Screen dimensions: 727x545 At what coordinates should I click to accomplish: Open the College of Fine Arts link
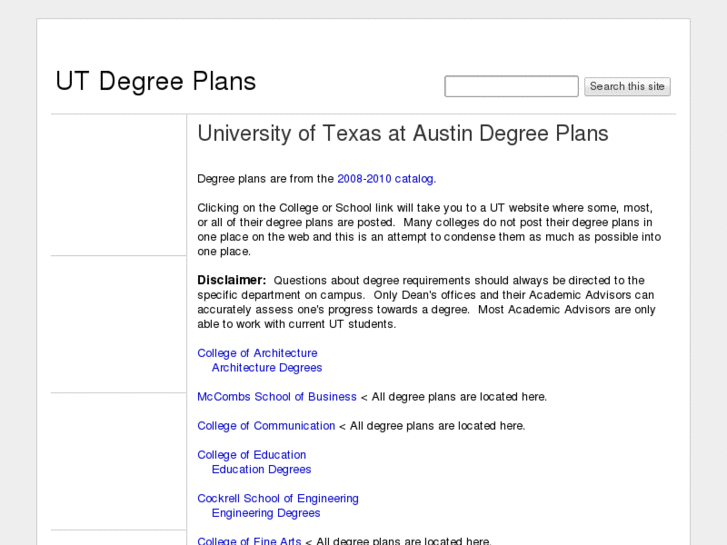[249, 541]
